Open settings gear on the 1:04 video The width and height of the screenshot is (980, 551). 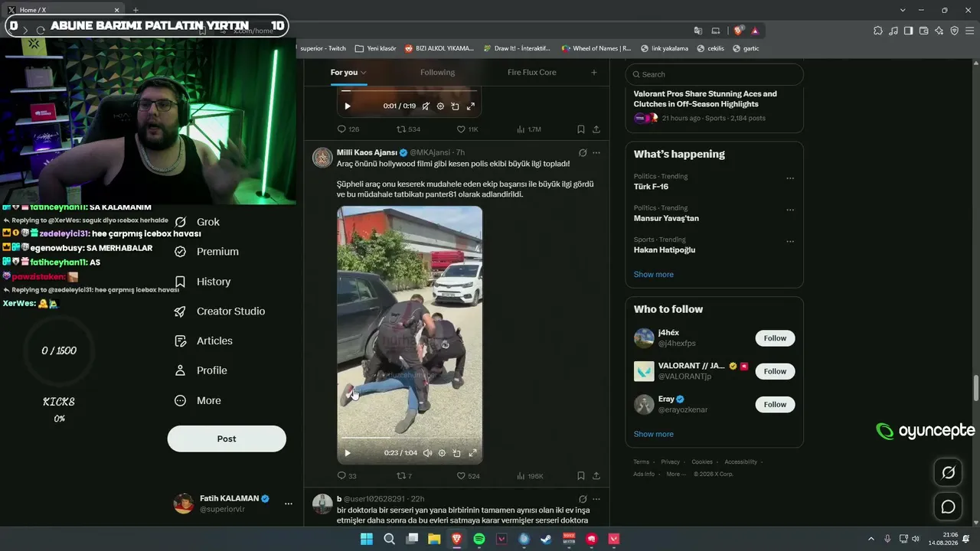click(x=442, y=453)
